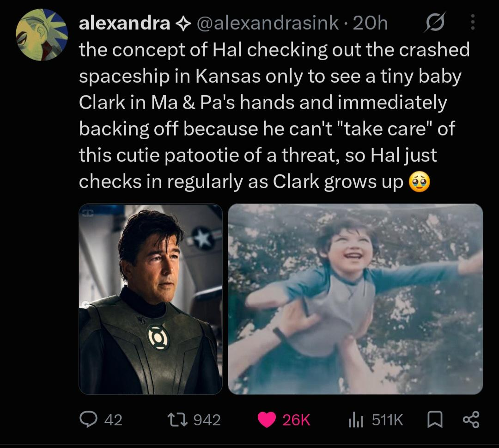
Task: Open alexandra's profile avatar
Action: [x=42, y=35]
